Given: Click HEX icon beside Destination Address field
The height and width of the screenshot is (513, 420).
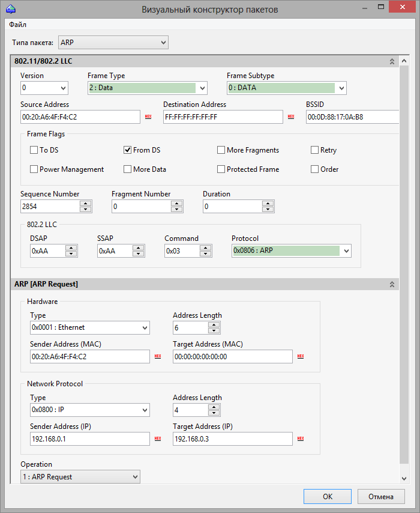Looking at the screenshot, I should pos(291,117).
